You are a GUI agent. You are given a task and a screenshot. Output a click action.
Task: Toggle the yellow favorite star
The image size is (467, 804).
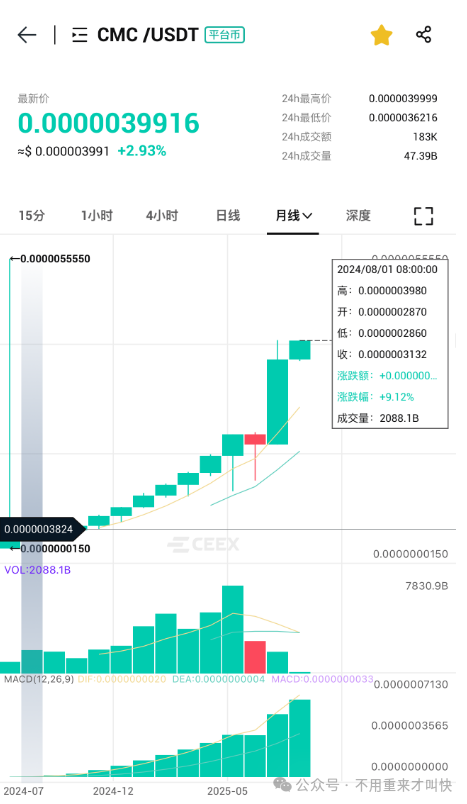(381, 35)
